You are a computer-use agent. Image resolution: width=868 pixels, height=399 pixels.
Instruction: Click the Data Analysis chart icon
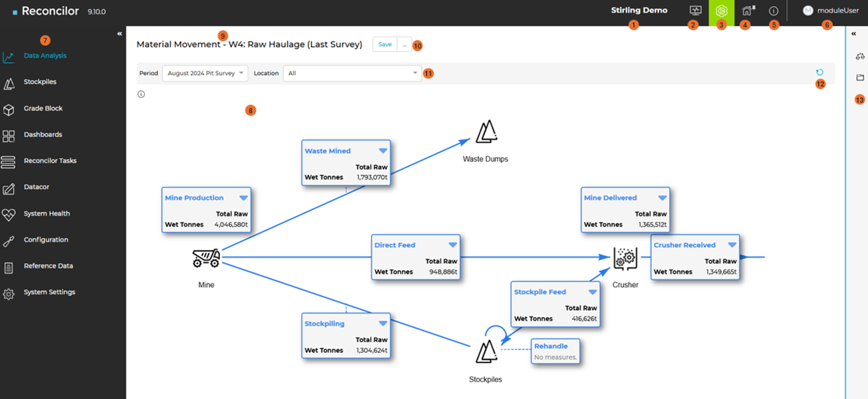8,57
